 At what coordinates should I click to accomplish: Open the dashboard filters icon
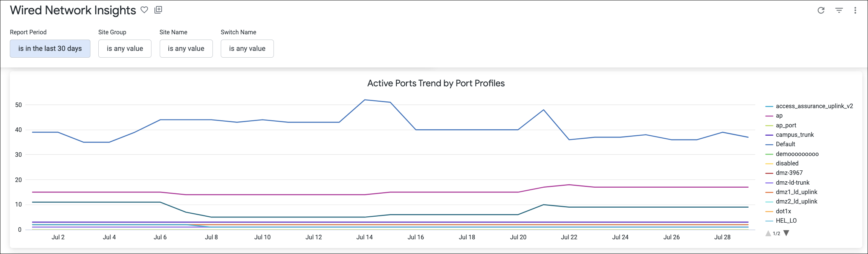coord(839,11)
